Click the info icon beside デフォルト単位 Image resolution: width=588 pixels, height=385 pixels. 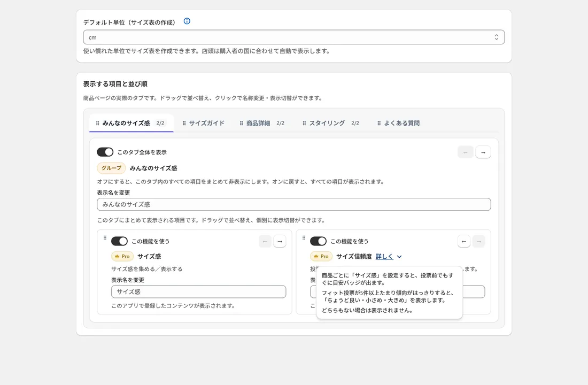pos(187,21)
